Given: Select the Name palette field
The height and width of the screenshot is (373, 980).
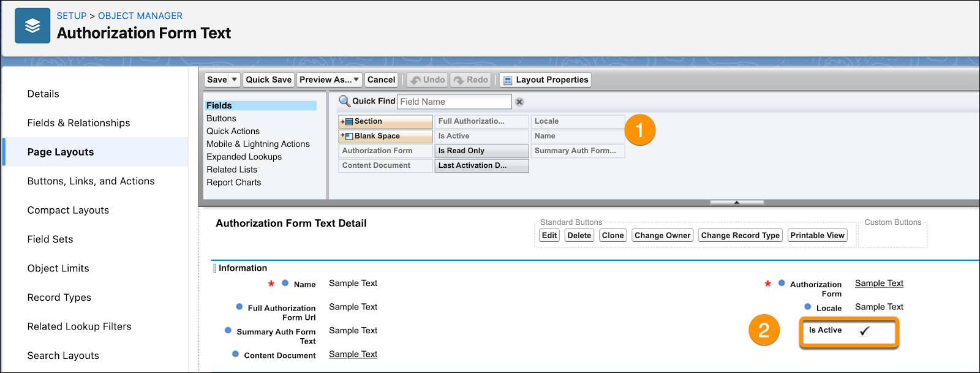Looking at the screenshot, I should 578,136.
